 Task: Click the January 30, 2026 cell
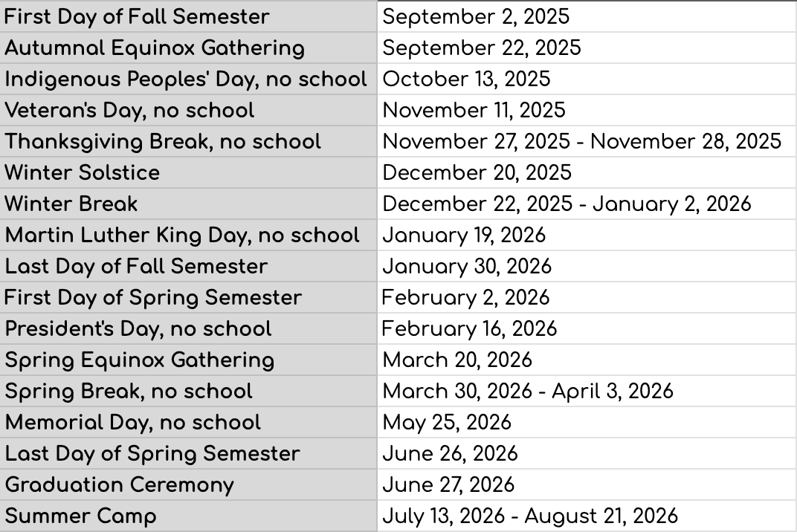point(587,266)
